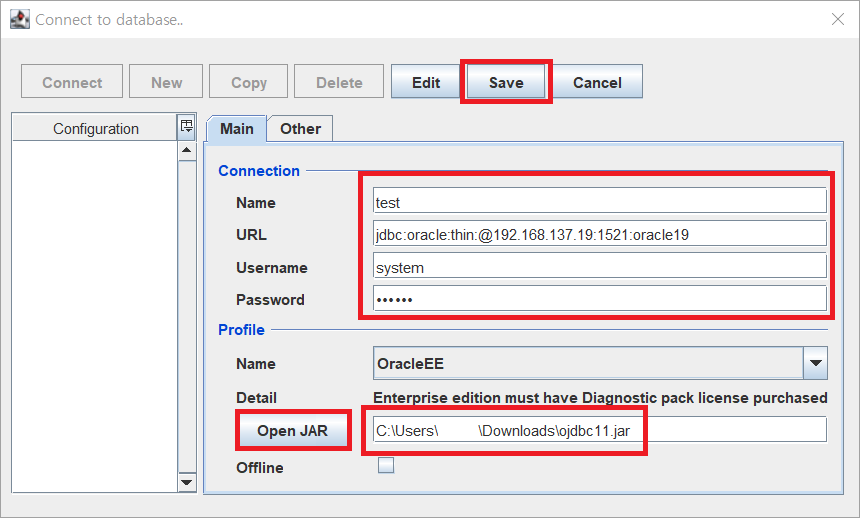
Task: Click the Password input field
Action: coord(599,299)
